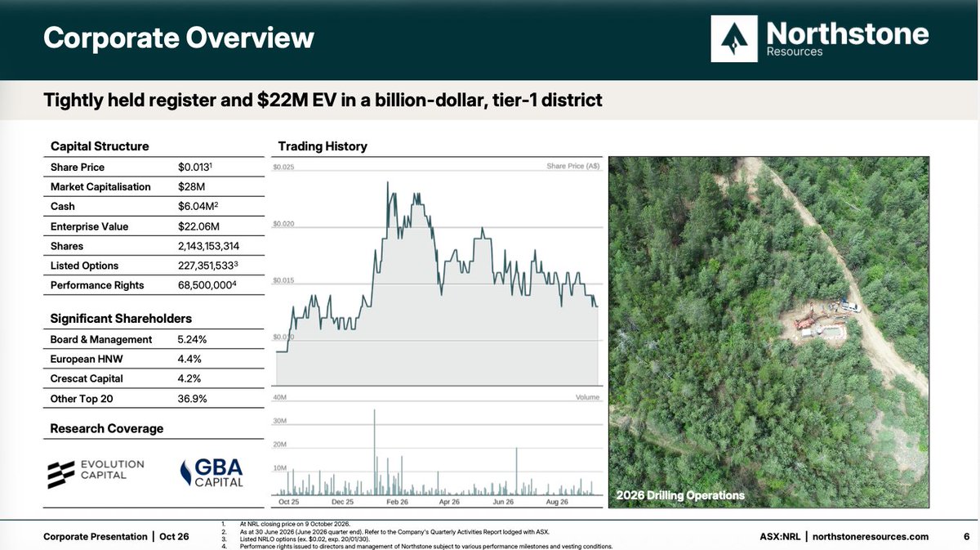Select the European HNW 4.4% value
Viewport: 980px width, 550px height.
[189, 359]
